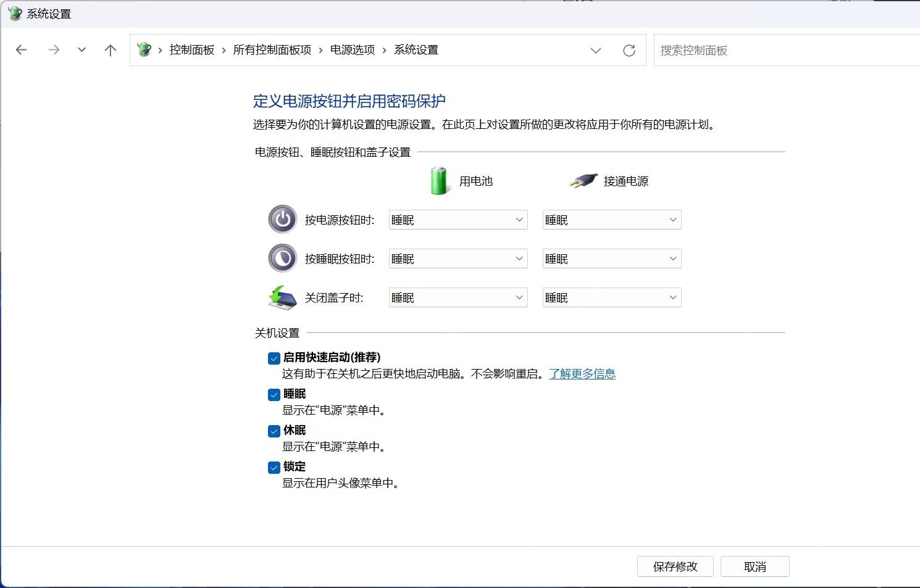Open lid close on-battery action dropdown
The image size is (920, 588).
point(458,297)
